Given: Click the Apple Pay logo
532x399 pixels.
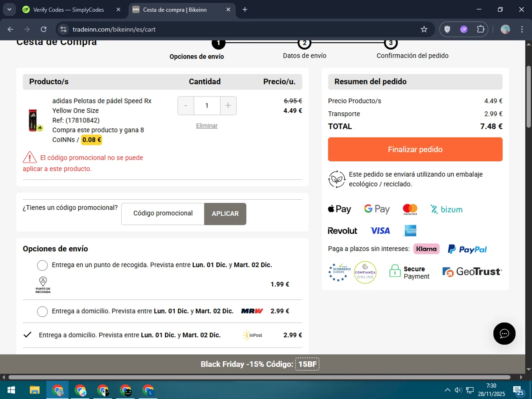Looking at the screenshot, I should (339, 209).
